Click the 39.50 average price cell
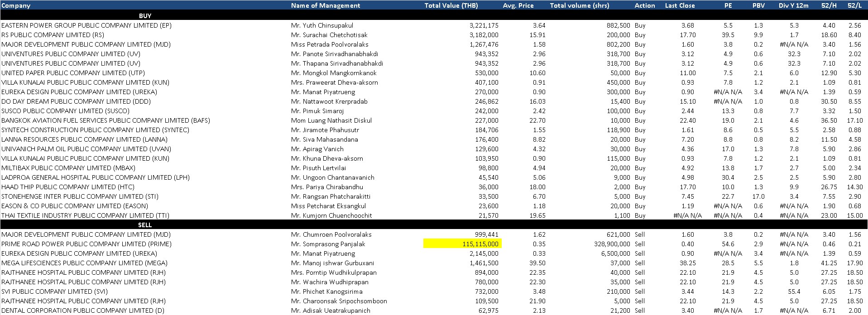 [x=537, y=263]
